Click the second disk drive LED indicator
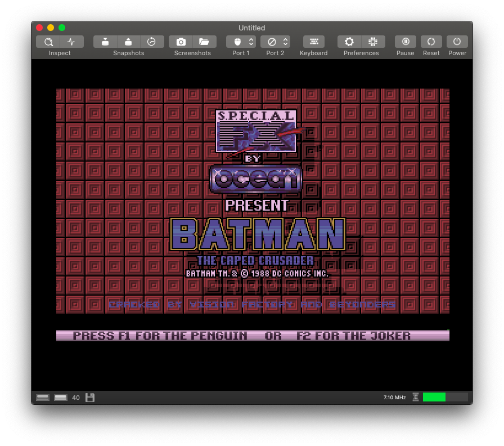 tap(61, 398)
